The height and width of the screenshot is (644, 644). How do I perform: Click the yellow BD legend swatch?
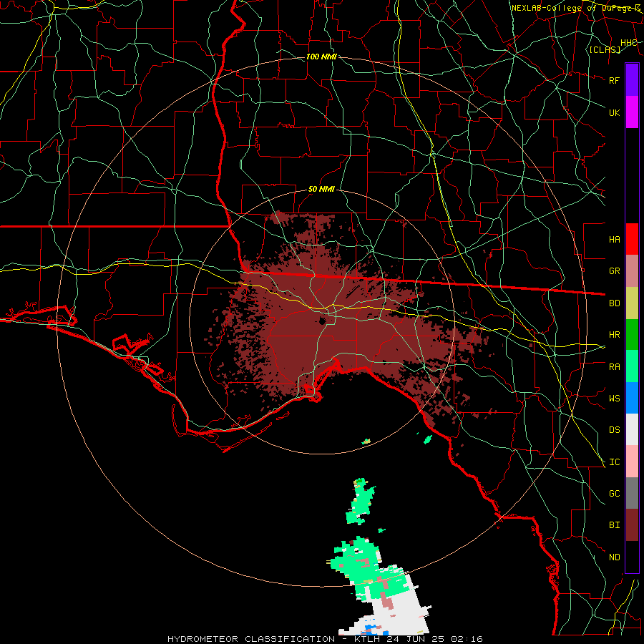(632, 303)
